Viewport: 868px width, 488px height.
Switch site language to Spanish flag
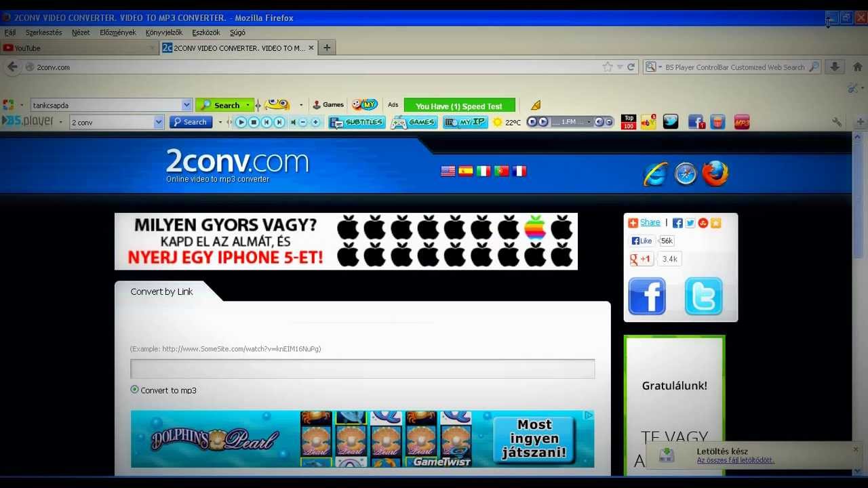(466, 171)
